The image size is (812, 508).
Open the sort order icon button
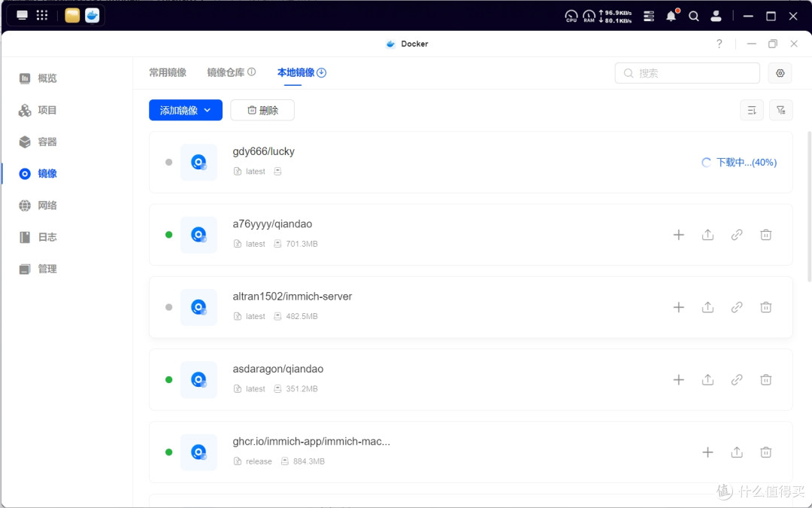[751, 110]
